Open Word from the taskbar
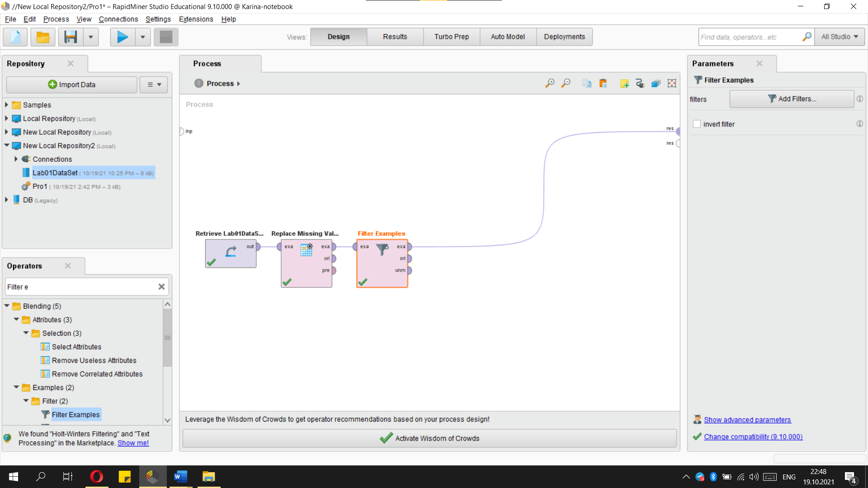Screen dimensions: 868x488 click(180, 476)
